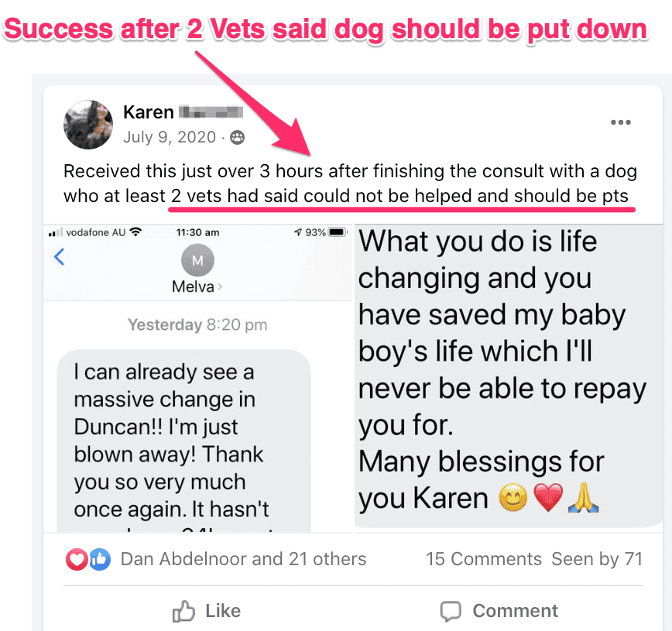Click the heart reaction icon
Image resolution: width=672 pixels, height=631 pixels.
(x=77, y=559)
